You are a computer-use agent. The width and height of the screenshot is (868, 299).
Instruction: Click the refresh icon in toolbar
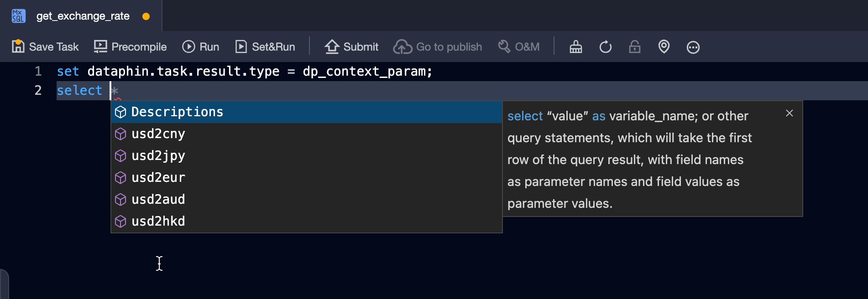tap(606, 47)
